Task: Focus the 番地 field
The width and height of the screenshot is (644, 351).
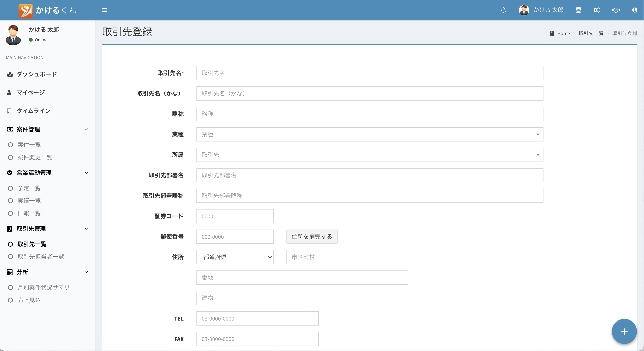Action: click(302, 278)
